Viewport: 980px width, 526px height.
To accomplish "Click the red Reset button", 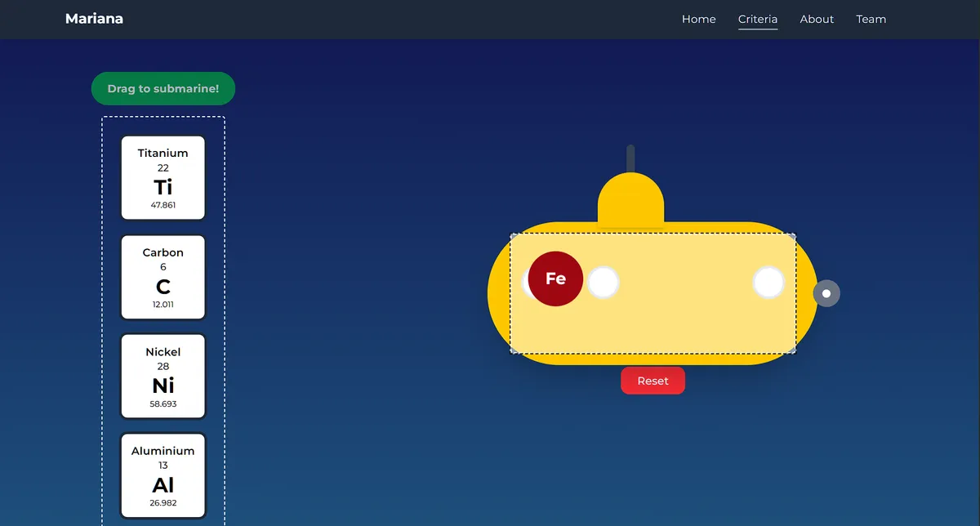I will tap(653, 381).
